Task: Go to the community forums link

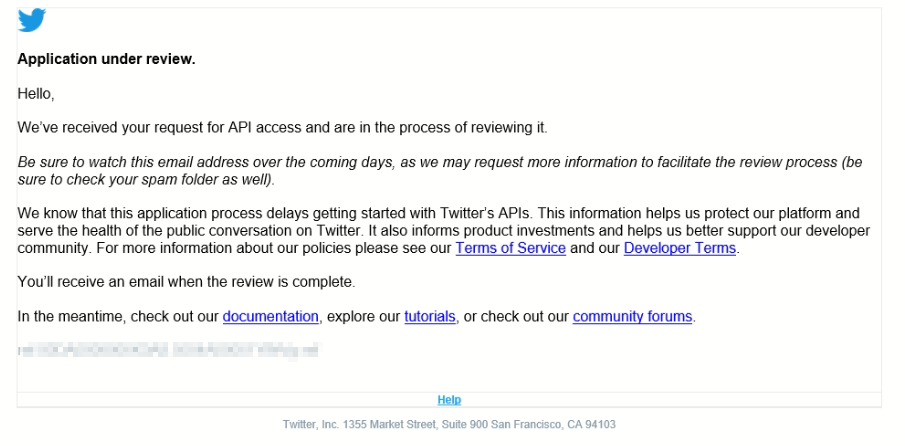Action: [x=632, y=316]
